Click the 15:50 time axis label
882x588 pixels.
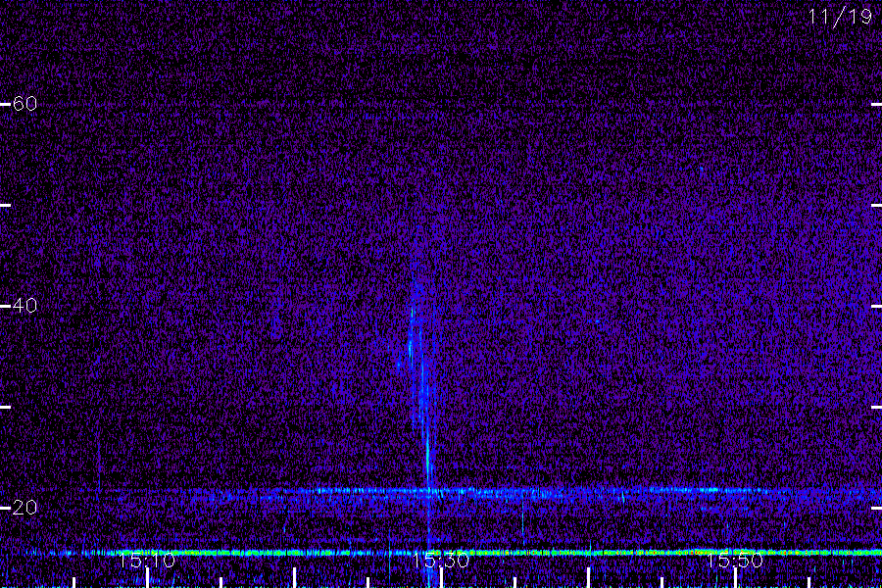pos(735,561)
